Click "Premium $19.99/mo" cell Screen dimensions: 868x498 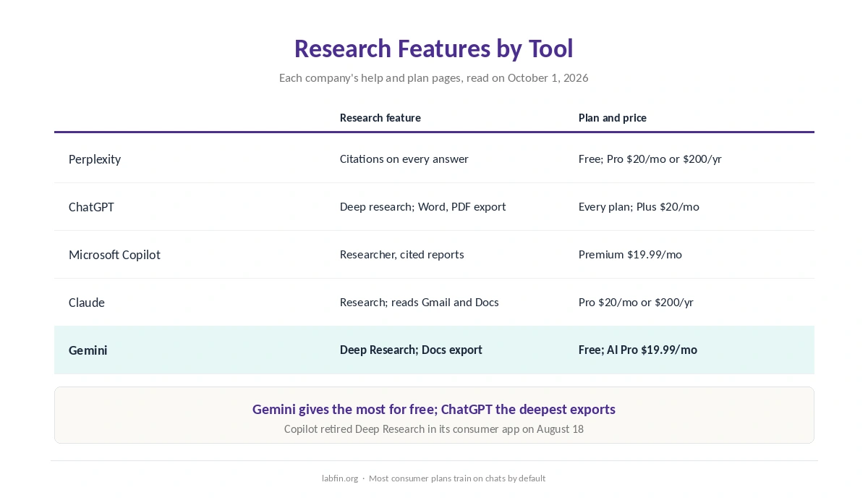click(x=630, y=255)
